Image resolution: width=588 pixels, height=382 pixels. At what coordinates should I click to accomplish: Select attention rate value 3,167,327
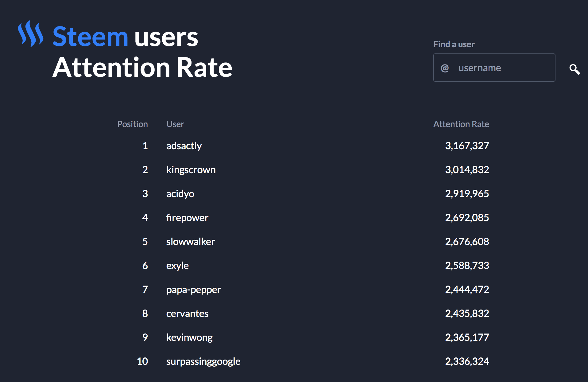pos(467,146)
